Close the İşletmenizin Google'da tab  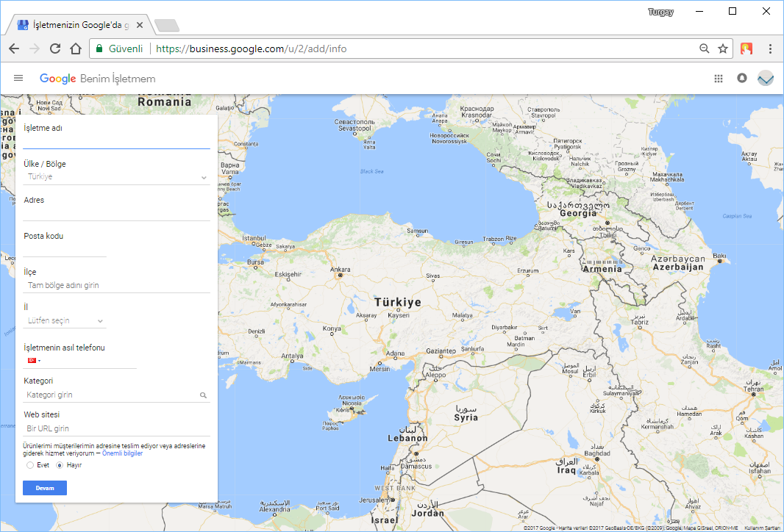tap(140, 24)
